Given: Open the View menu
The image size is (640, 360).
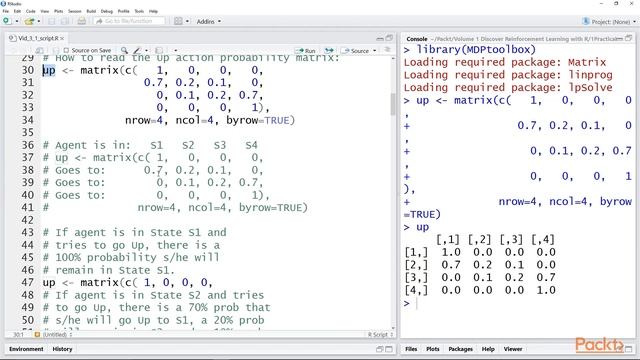Looking at the screenshot, I should [x=45, y=11].
